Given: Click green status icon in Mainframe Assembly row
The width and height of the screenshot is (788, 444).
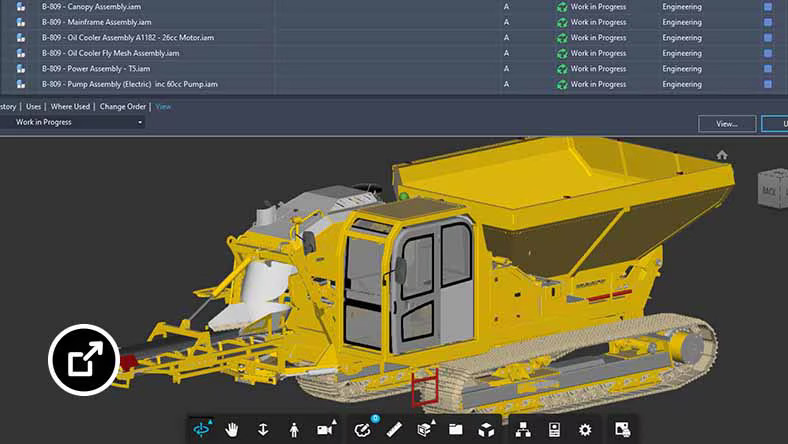Looking at the screenshot, I should coord(562,23).
